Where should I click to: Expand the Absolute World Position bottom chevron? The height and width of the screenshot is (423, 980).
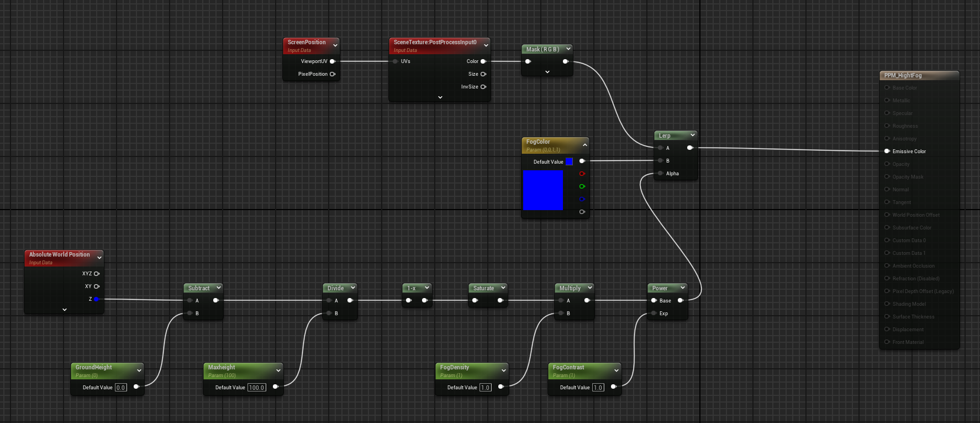(x=65, y=310)
